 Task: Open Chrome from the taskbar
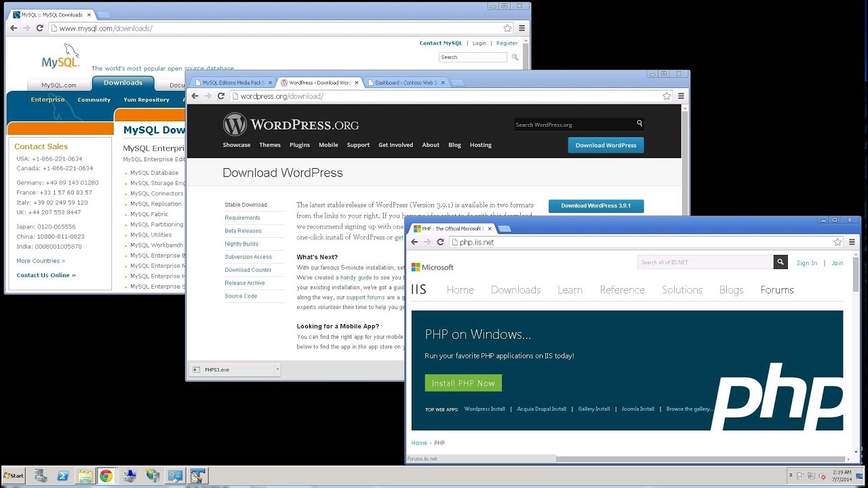[x=106, y=476]
